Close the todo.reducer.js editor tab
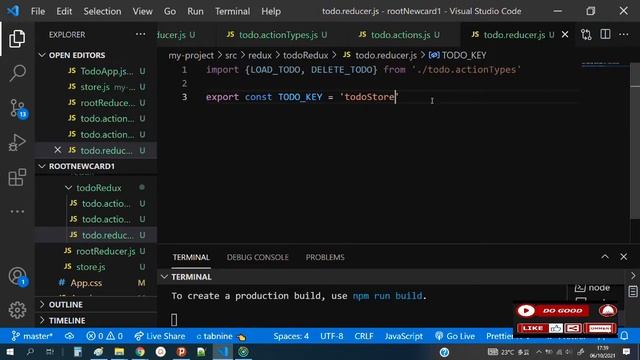Viewport: 640px width, 360px height. (x=565, y=35)
